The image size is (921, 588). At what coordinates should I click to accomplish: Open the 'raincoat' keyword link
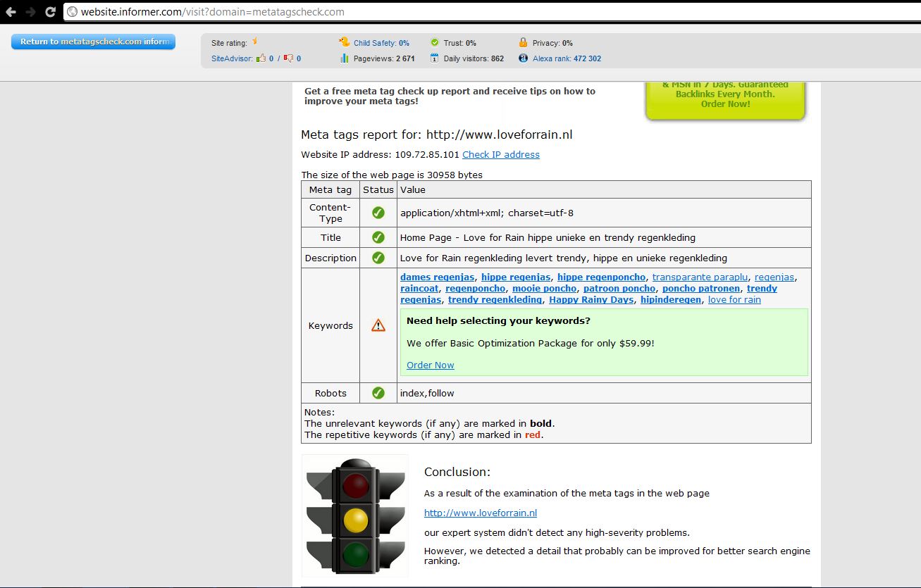(x=420, y=289)
